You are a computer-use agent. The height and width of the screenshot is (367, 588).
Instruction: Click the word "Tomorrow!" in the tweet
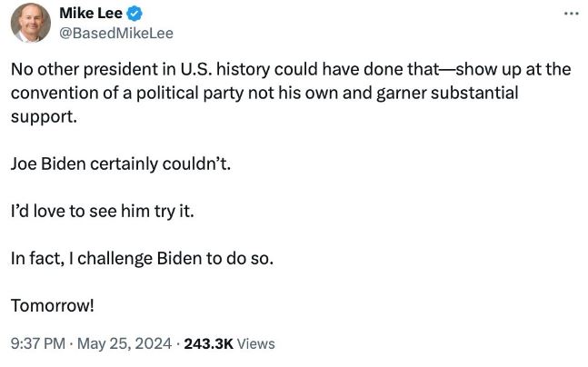[x=52, y=305]
